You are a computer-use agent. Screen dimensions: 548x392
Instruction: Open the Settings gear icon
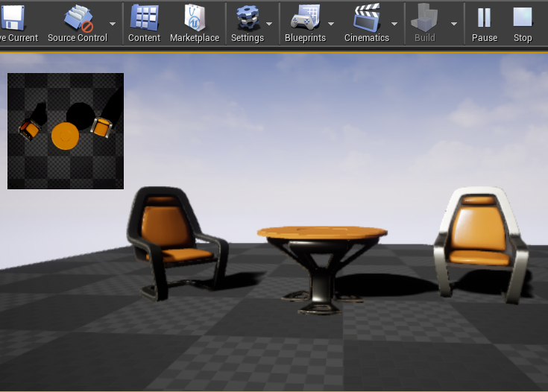[248, 17]
